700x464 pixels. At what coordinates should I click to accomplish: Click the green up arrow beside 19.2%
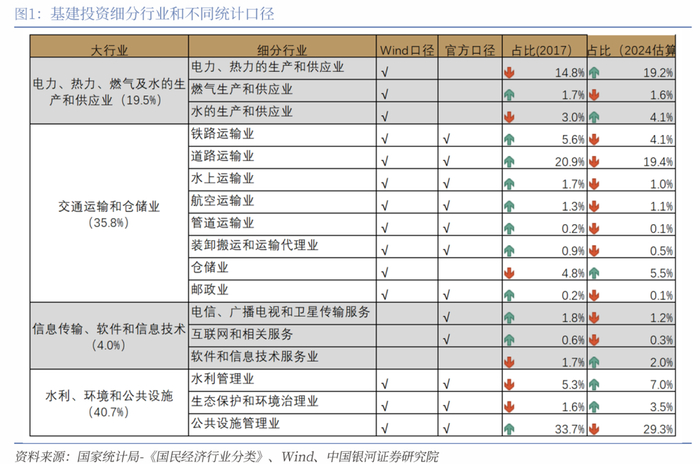tap(594, 72)
